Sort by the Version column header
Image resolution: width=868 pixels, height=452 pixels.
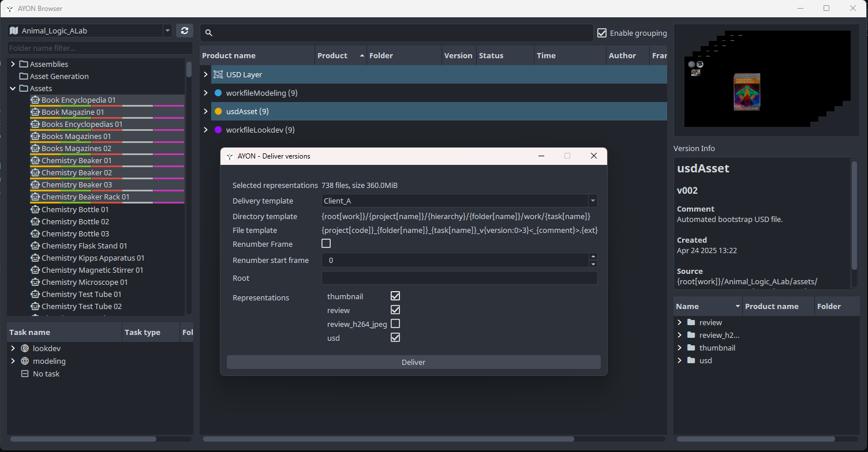(x=458, y=55)
